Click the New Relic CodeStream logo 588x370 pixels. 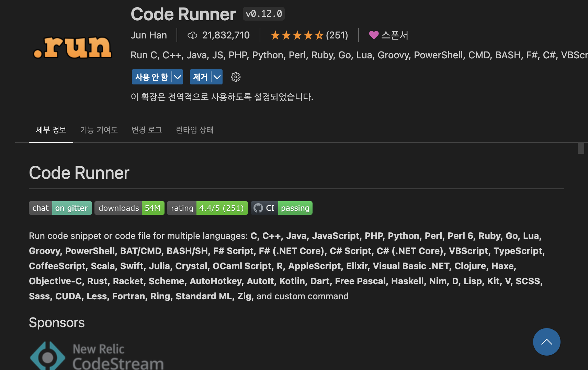(97, 356)
